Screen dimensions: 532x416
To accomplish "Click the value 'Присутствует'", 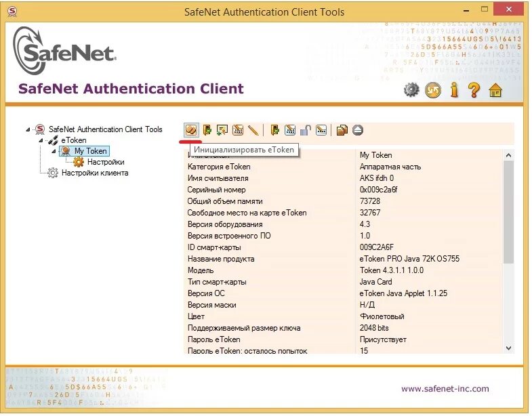I will point(383,339).
